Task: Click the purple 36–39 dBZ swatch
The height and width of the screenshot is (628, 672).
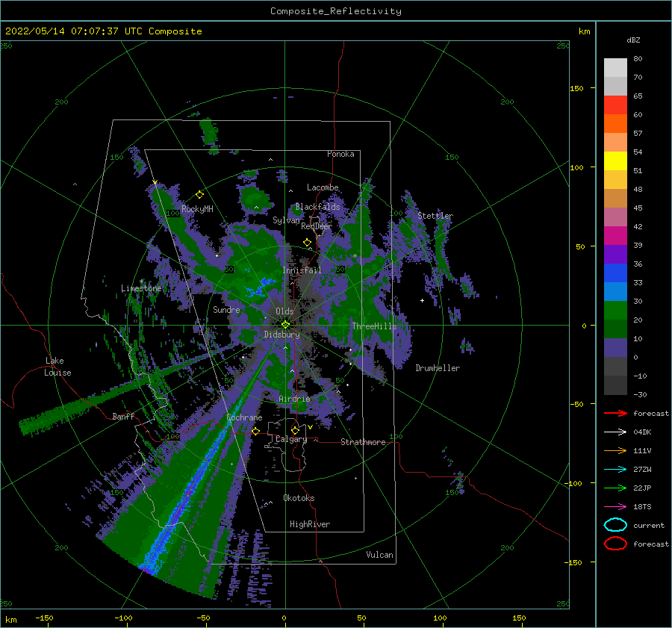Action: pos(615,255)
